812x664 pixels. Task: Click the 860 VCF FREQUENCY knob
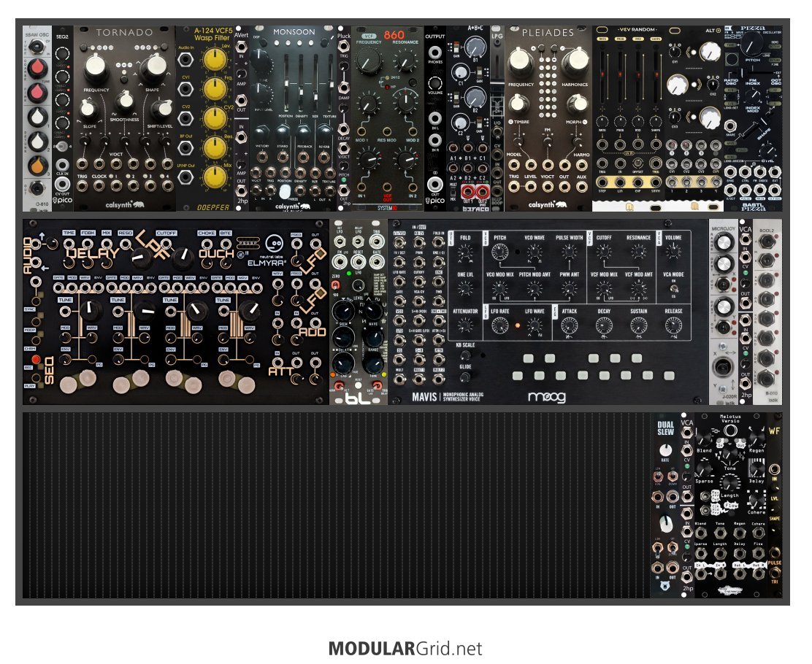pyautogui.click(x=368, y=61)
